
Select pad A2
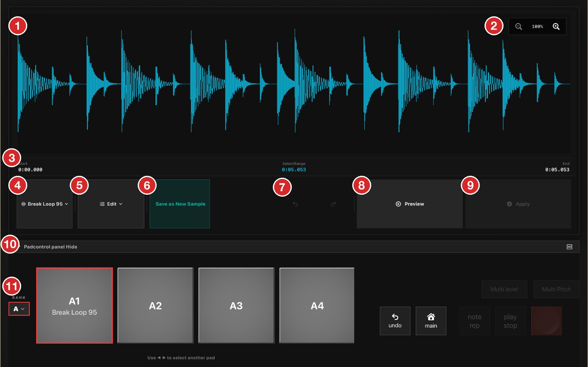click(x=155, y=306)
